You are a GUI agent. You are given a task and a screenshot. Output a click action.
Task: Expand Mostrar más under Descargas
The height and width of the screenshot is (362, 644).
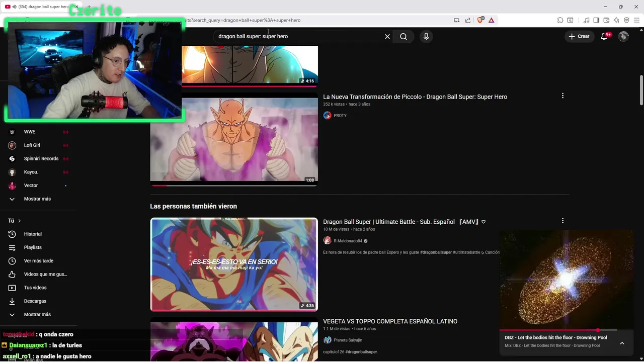[38, 314]
